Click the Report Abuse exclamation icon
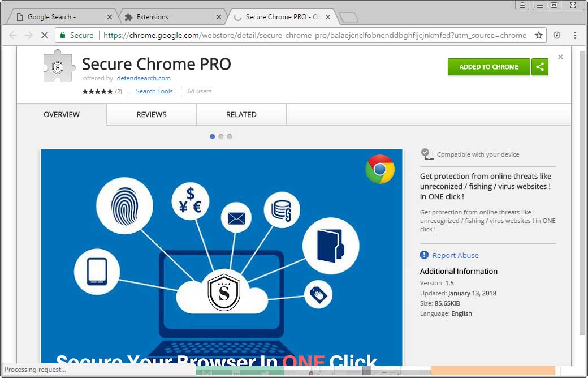Image resolution: width=588 pixels, height=378 pixels. (424, 255)
